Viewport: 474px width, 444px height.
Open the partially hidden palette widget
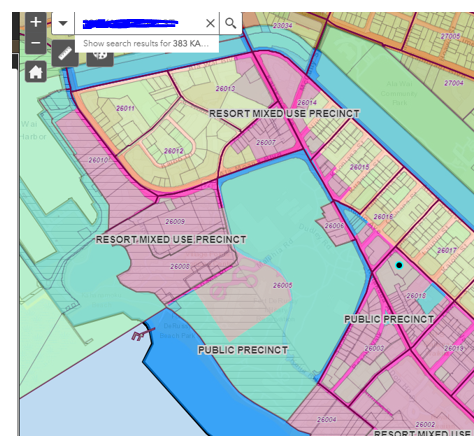[x=100, y=59]
